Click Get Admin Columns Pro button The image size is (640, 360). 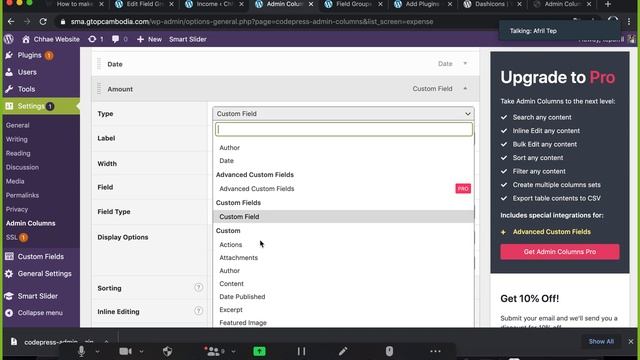560,252
